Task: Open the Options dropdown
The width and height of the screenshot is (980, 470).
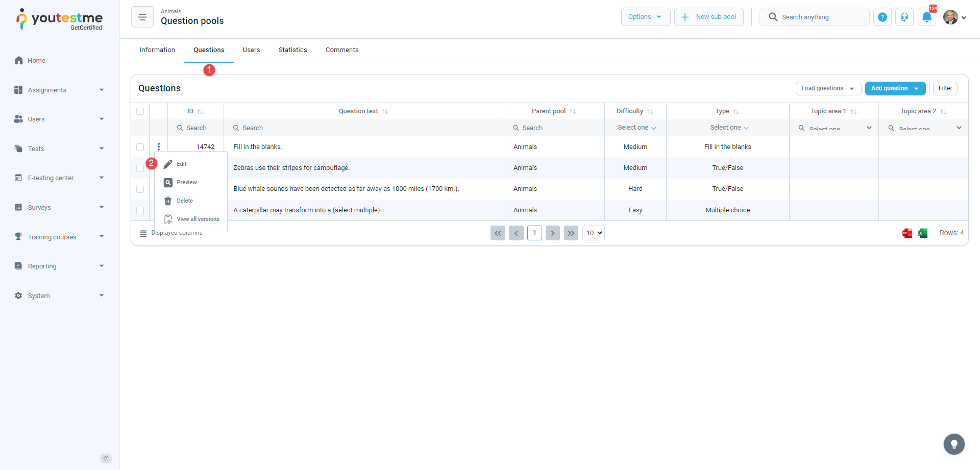Action: click(x=646, y=17)
